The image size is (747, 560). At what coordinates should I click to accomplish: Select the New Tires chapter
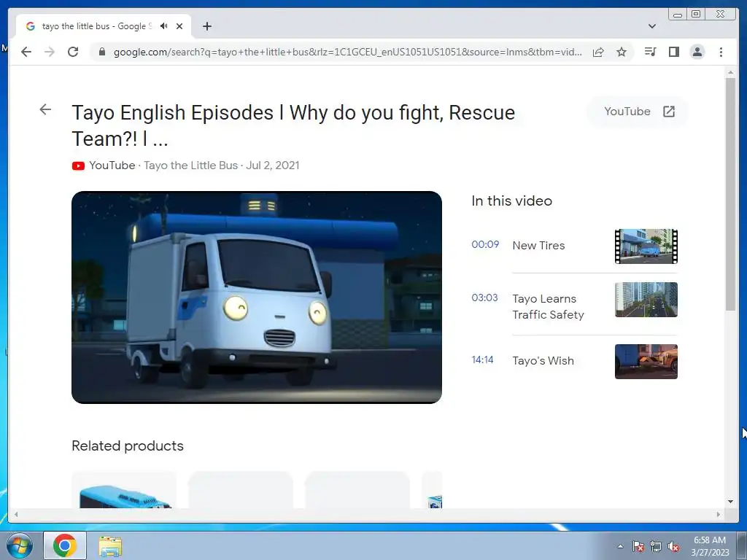[538, 245]
